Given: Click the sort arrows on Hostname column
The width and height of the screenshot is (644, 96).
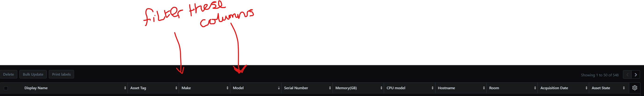Looking at the screenshot, I should click(x=484, y=88).
